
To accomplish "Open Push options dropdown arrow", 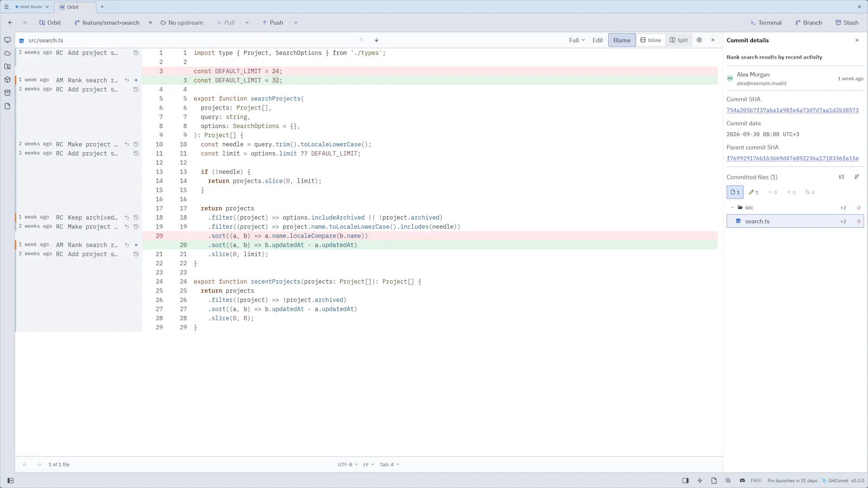I will (296, 23).
